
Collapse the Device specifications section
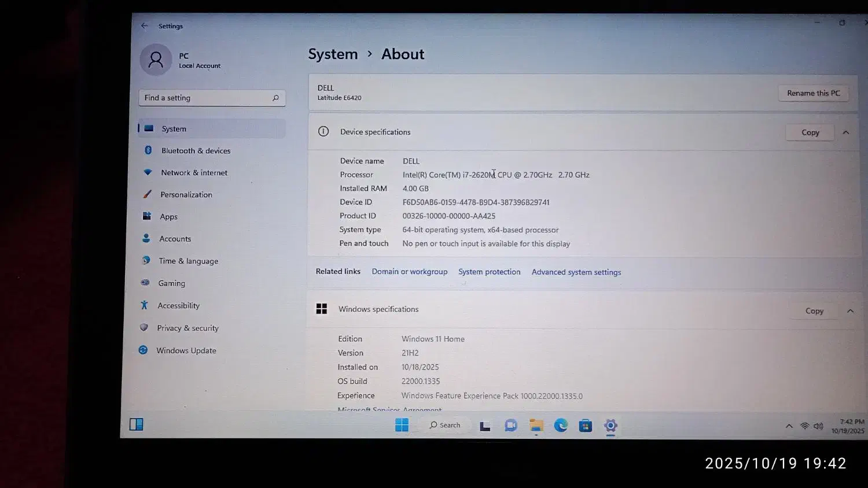click(845, 132)
